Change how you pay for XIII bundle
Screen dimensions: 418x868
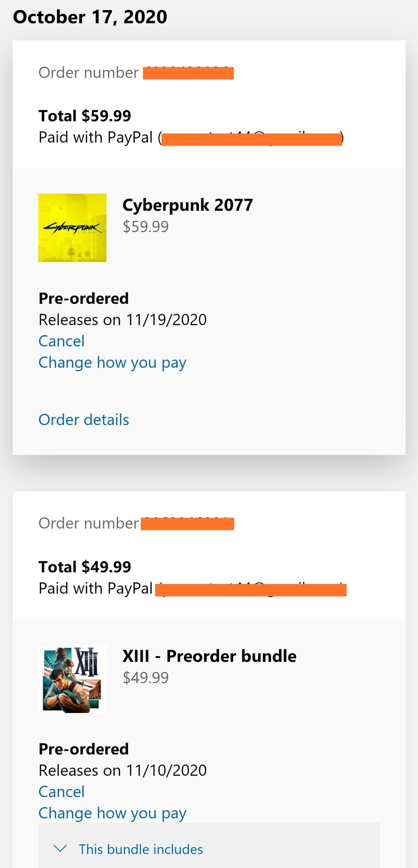112,813
